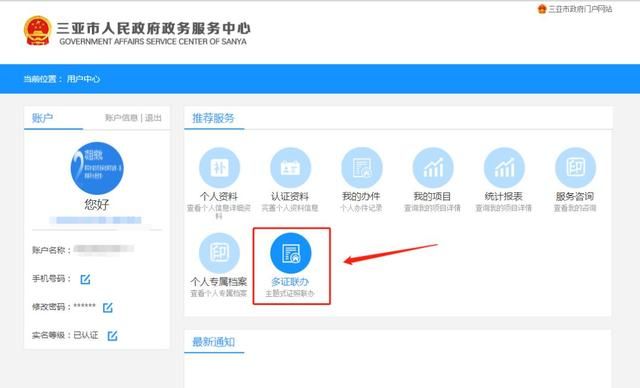Click the 实名等级：已认证 text
Viewport: 640px width, 388px height.
coord(65,335)
